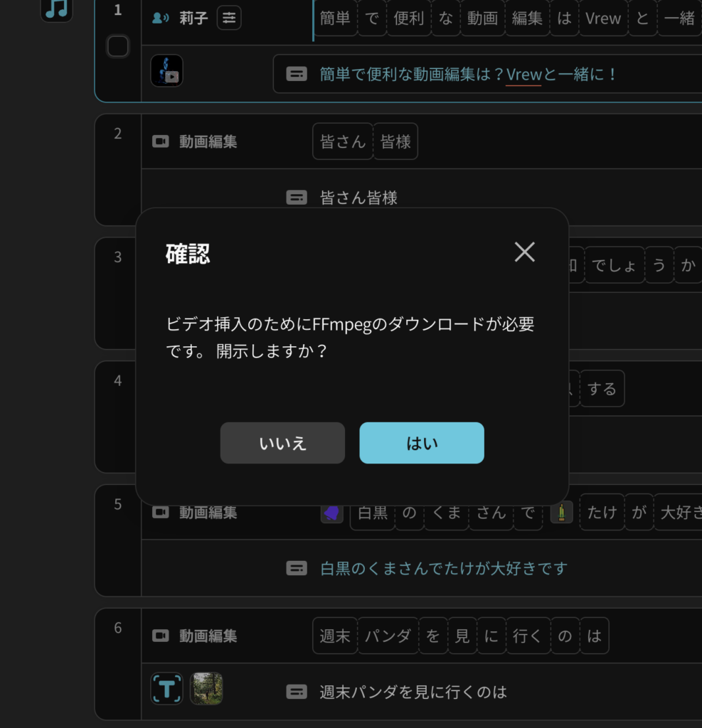The width and height of the screenshot is (702, 728).
Task: Select word chip する in clip 4
Action: [x=602, y=388]
